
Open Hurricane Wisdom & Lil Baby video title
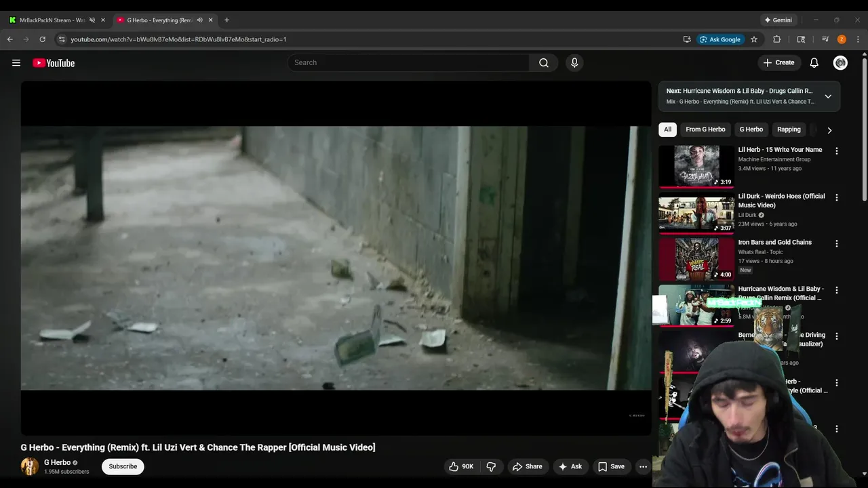pos(781,293)
